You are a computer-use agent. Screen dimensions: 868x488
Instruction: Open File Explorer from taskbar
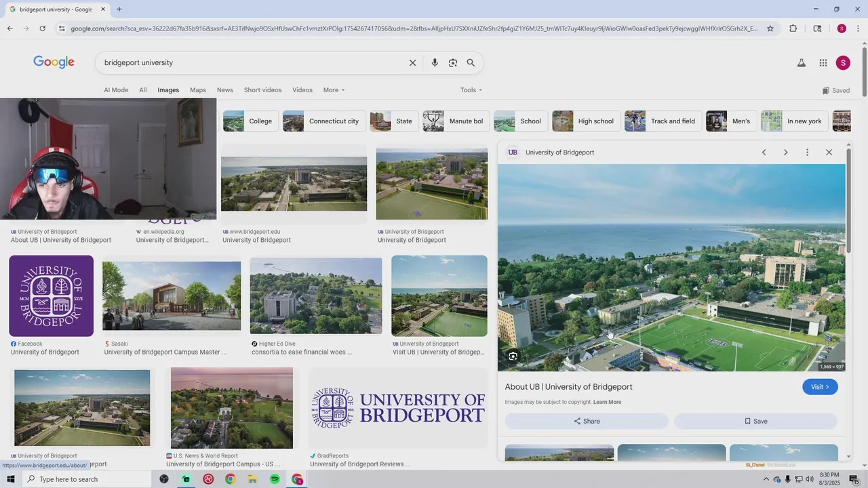pos(252,479)
